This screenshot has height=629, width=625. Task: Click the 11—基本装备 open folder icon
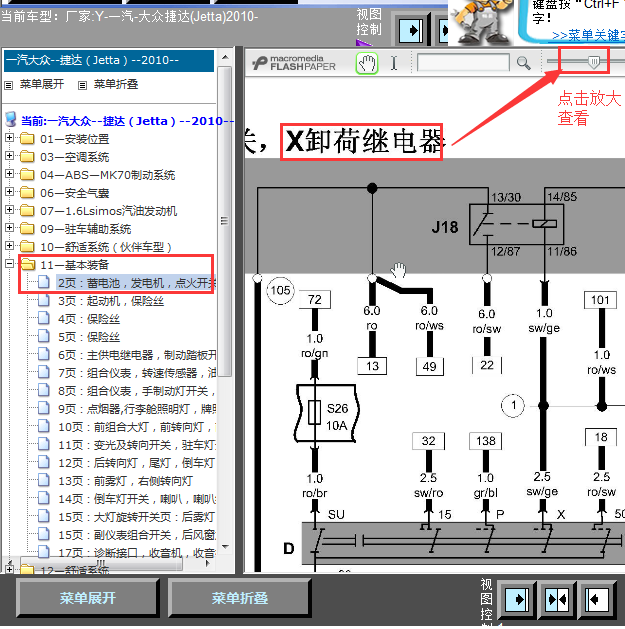(28, 264)
